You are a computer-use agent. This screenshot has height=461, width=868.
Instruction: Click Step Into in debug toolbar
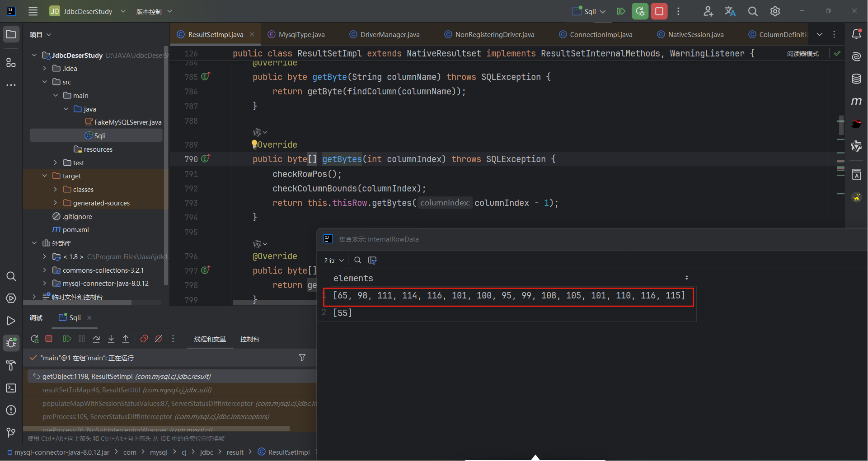(111, 339)
